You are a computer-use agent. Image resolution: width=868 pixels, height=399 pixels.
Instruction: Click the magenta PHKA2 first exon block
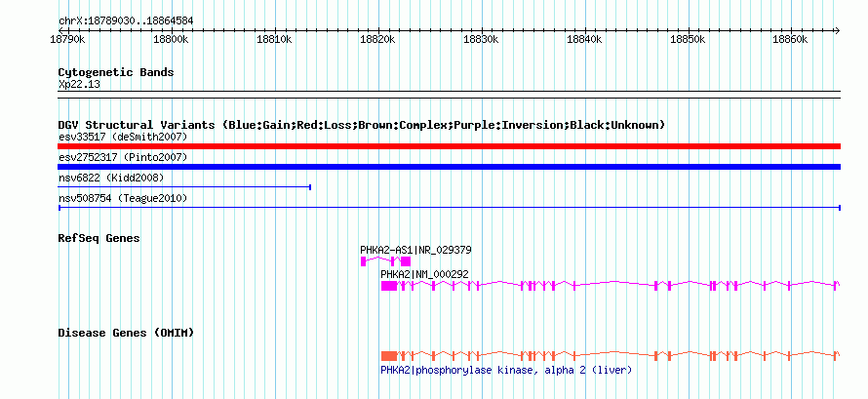click(x=389, y=286)
